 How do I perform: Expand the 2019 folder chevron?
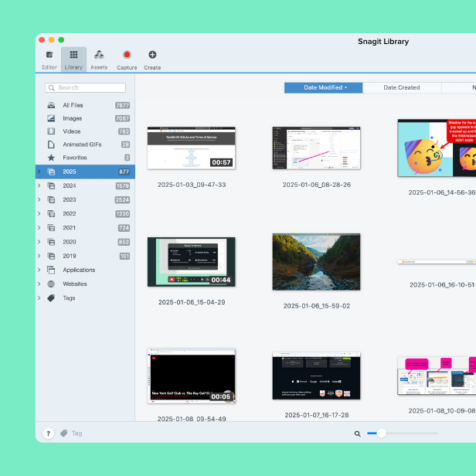click(39, 256)
